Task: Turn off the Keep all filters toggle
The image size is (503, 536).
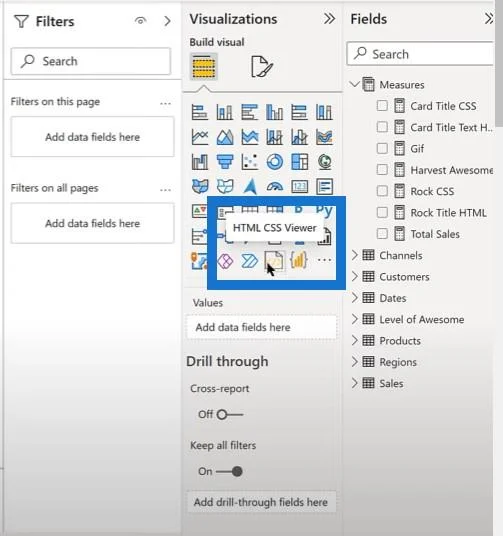Action: pos(230,472)
